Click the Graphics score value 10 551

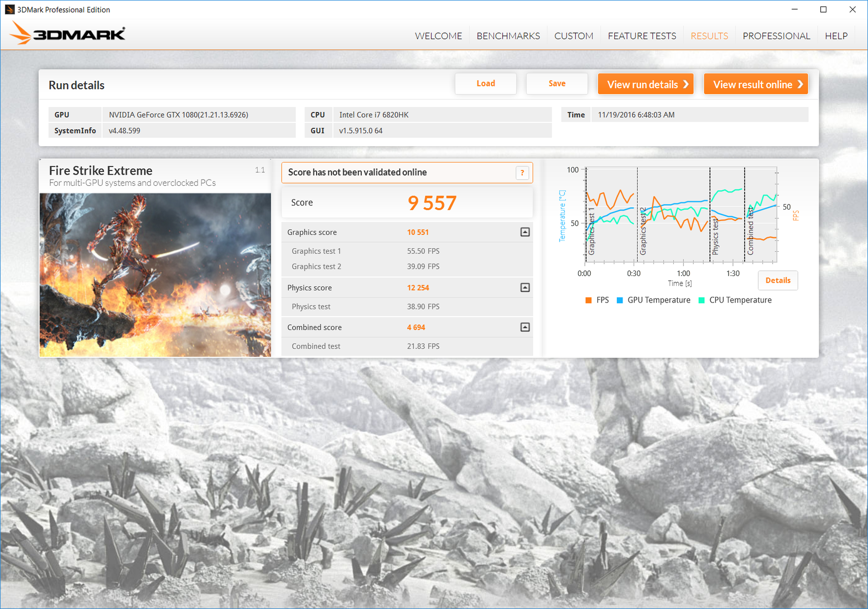[x=418, y=232]
